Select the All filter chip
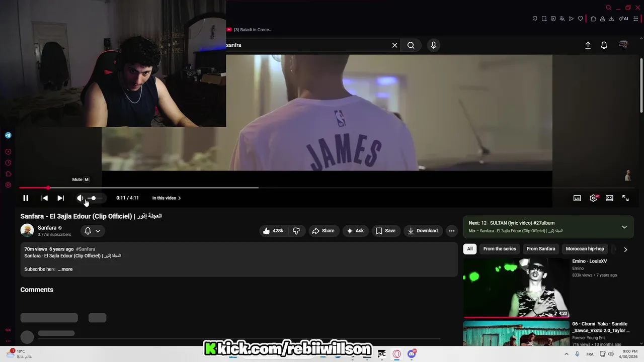 pos(470,249)
